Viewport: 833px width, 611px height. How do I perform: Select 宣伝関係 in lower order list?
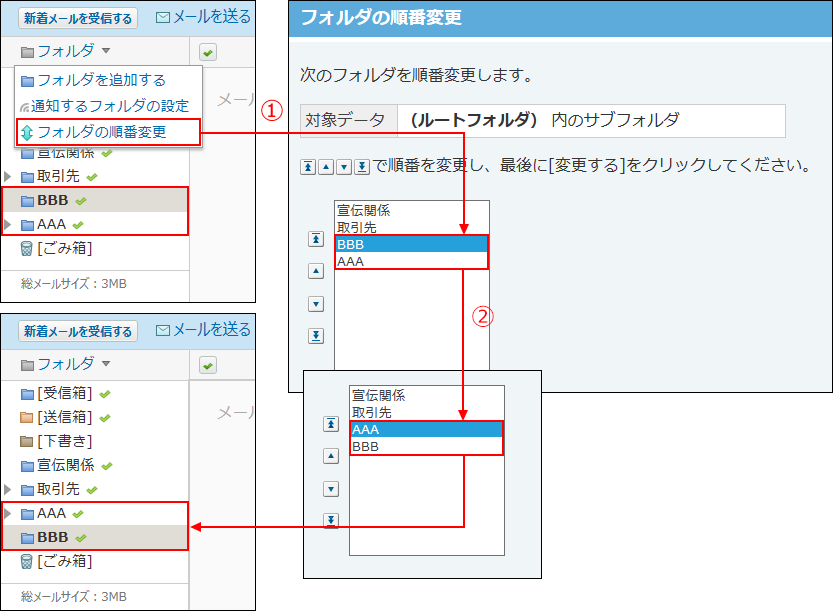pos(426,395)
